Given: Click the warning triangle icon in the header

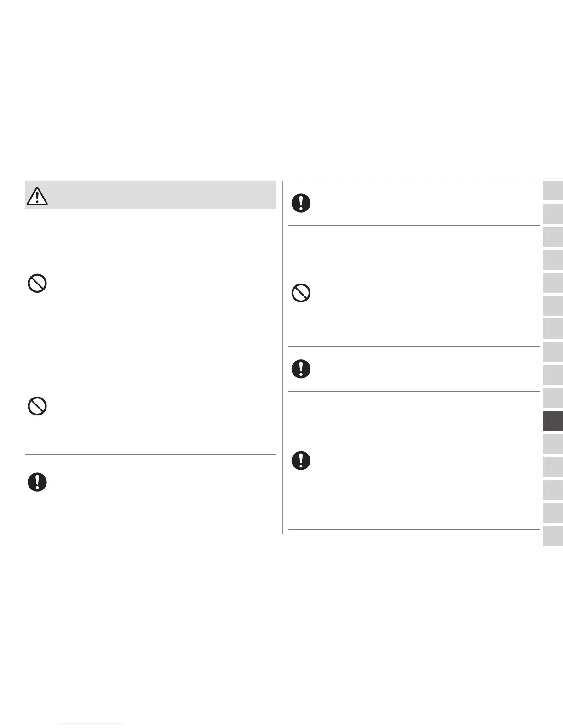Looking at the screenshot, I should (37, 196).
